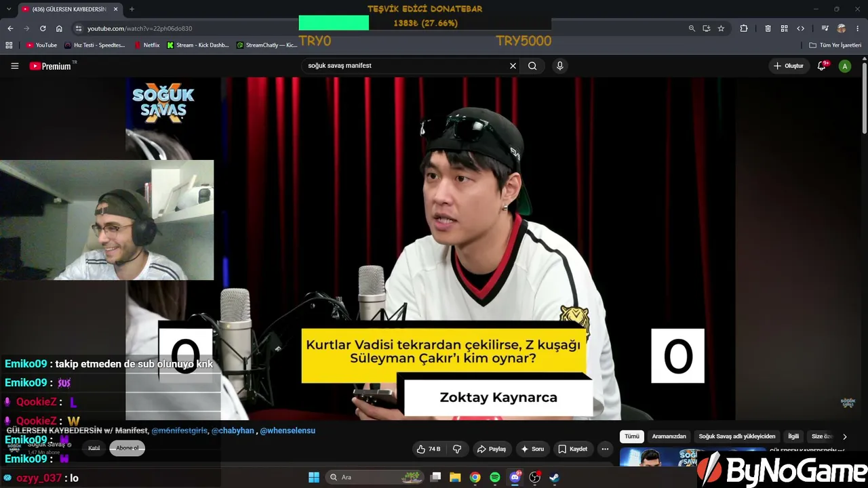
Task: Select the İlgili filter chip
Action: tap(793, 436)
